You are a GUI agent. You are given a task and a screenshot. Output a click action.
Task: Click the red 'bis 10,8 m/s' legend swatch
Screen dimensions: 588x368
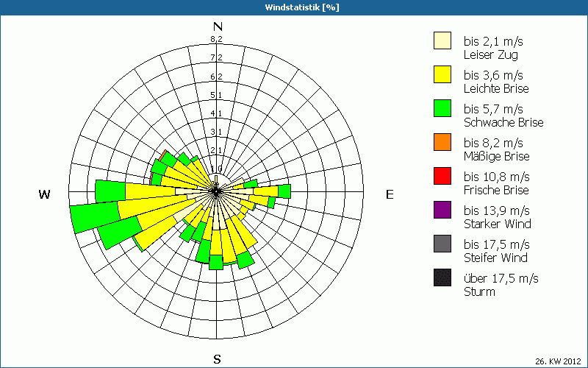point(442,176)
